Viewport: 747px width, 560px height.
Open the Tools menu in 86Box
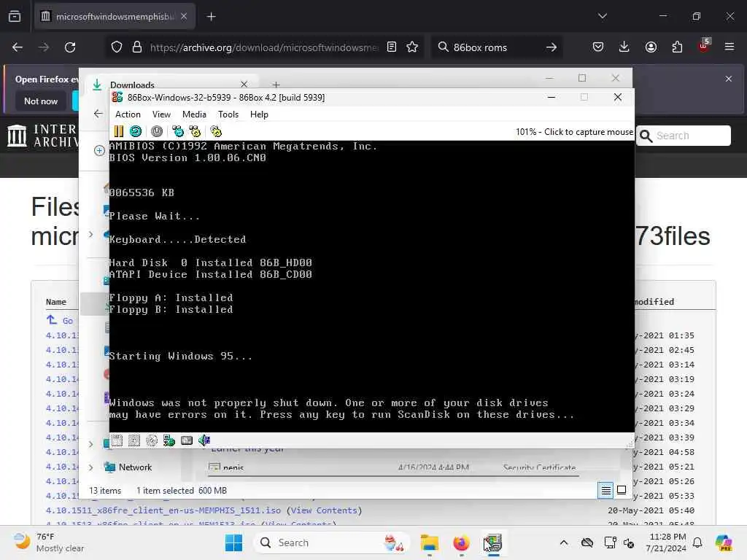[x=228, y=114]
